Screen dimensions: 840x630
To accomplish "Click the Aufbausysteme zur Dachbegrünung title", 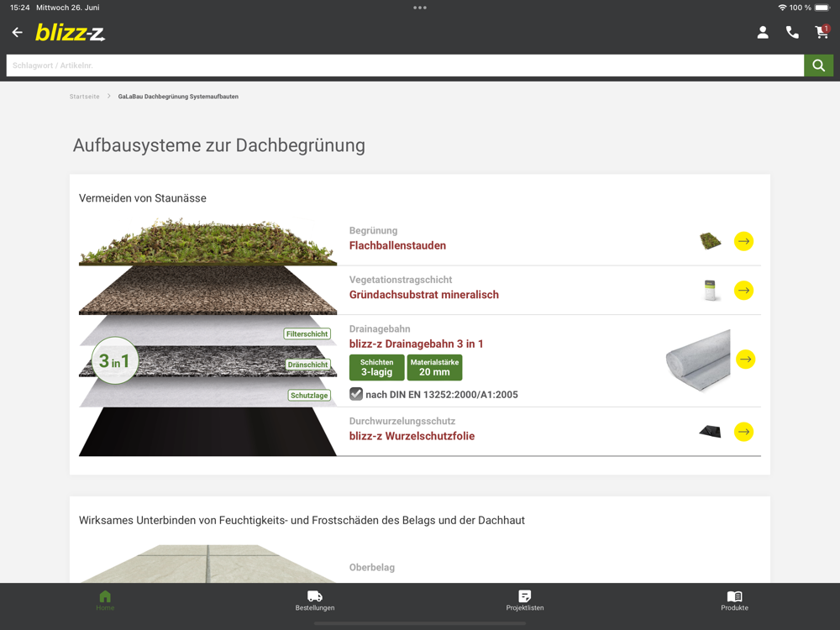I will point(219,145).
